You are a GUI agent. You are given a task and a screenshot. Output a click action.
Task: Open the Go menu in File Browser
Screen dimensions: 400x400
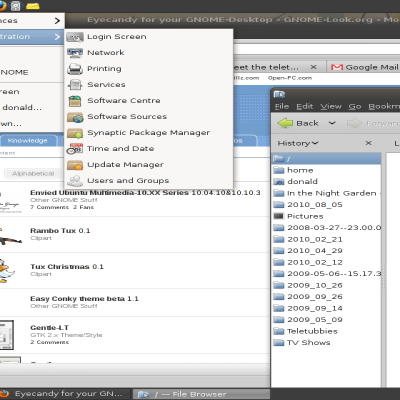(355, 106)
